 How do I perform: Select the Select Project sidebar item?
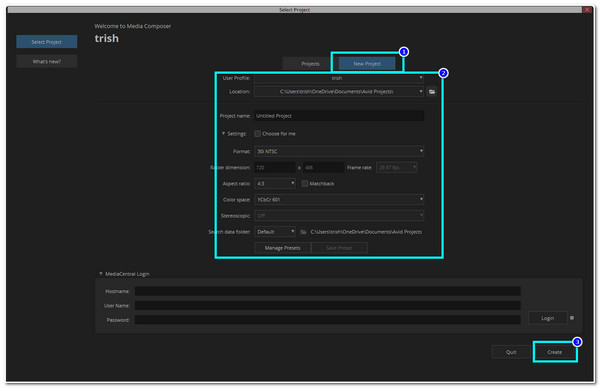[x=46, y=42]
